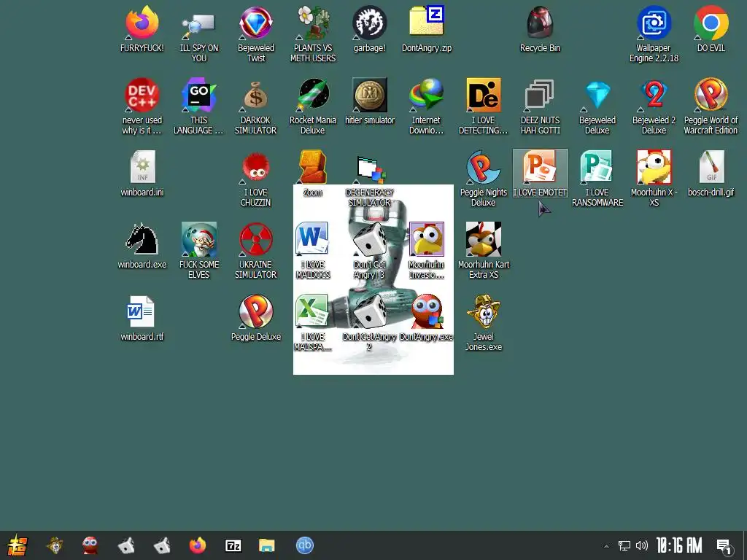Open the DEEZ NUTS HAH GOTTI icon
The image size is (747, 560).
pyautogui.click(x=540, y=106)
